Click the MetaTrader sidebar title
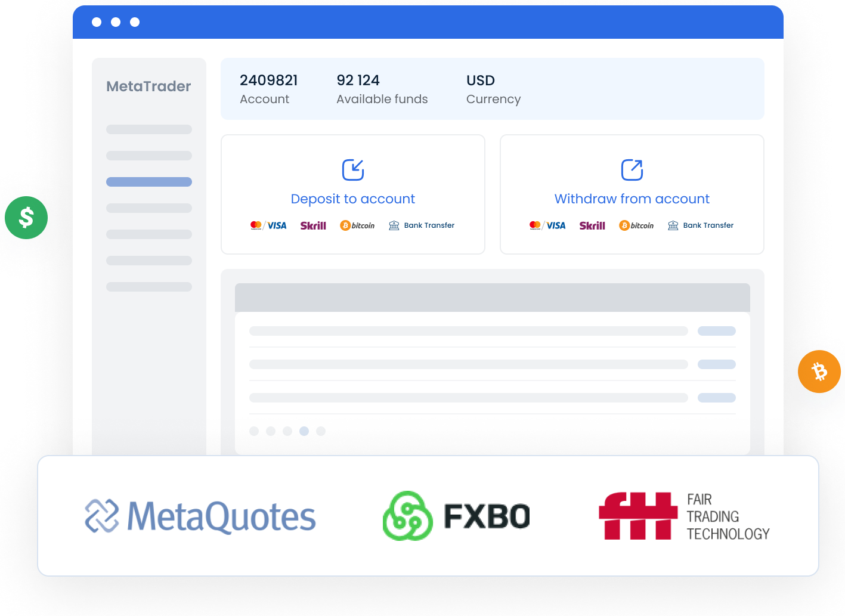 click(x=148, y=86)
